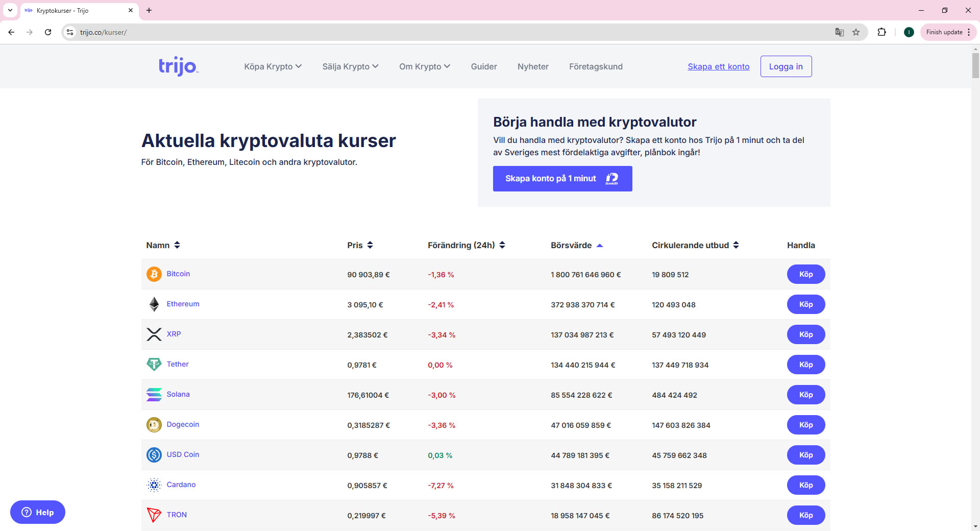Open the Chrome profile avatar

tap(909, 32)
